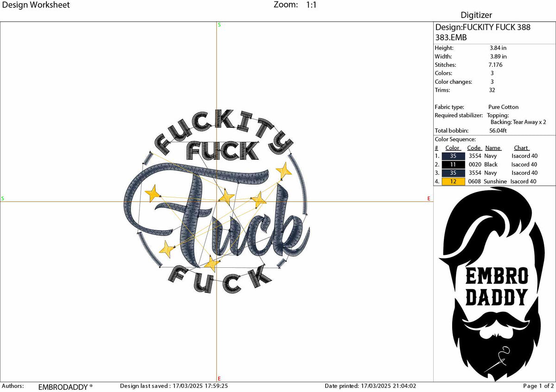Click the green S marker at top of vertical axis
The width and height of the screenshot is (556, 392).
(219, 25)
